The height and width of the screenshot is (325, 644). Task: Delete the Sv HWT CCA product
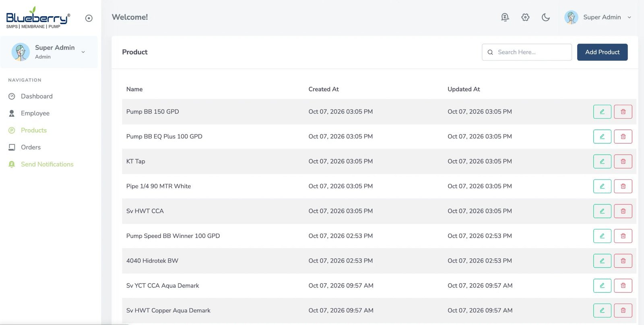(x=623, y=211)
